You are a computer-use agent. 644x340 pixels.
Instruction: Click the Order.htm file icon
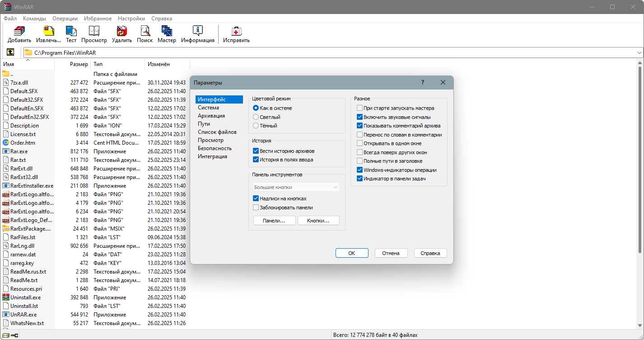point(6,143)
